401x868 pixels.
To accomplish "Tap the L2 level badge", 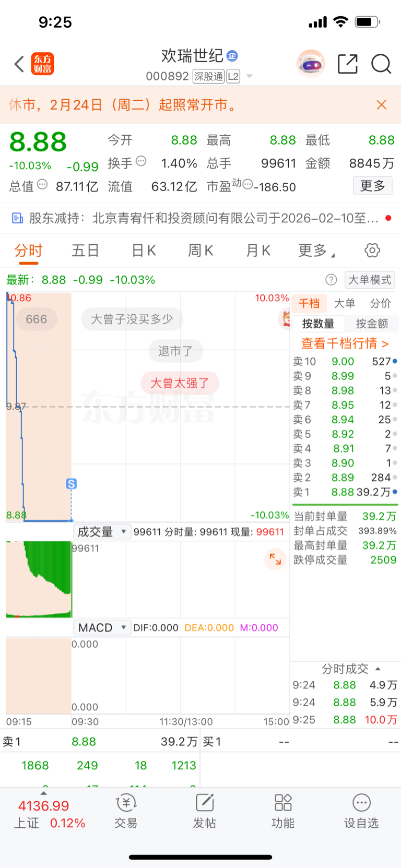I will 233,76.
